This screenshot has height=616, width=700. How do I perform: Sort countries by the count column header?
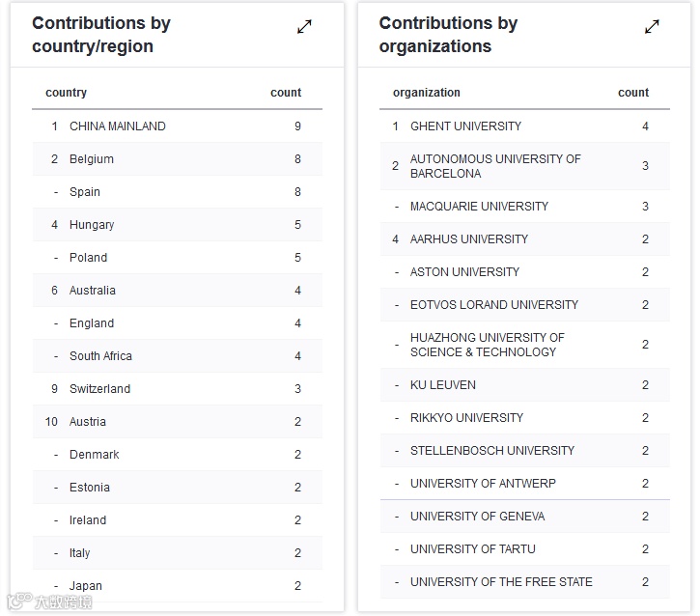[286, 93]
